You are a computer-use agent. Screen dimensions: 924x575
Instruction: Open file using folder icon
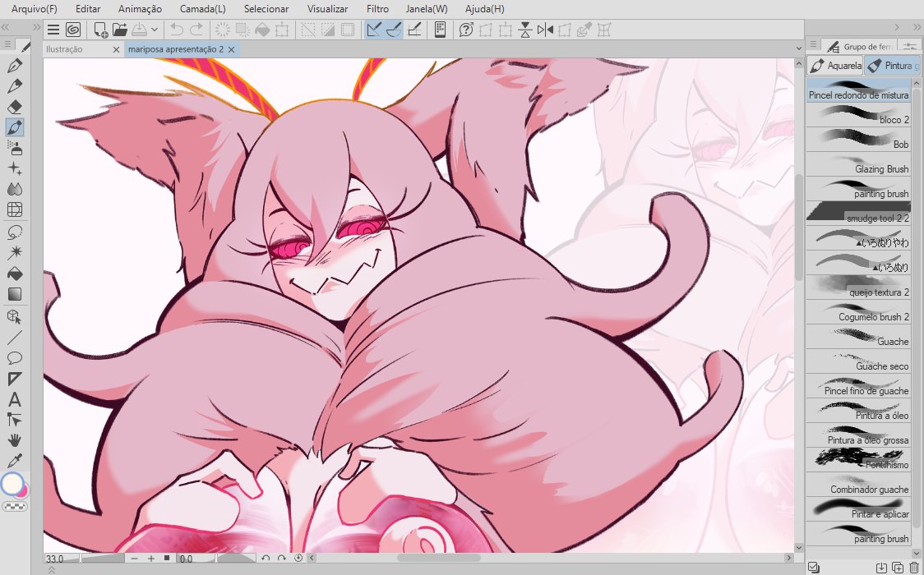(120, 30)
